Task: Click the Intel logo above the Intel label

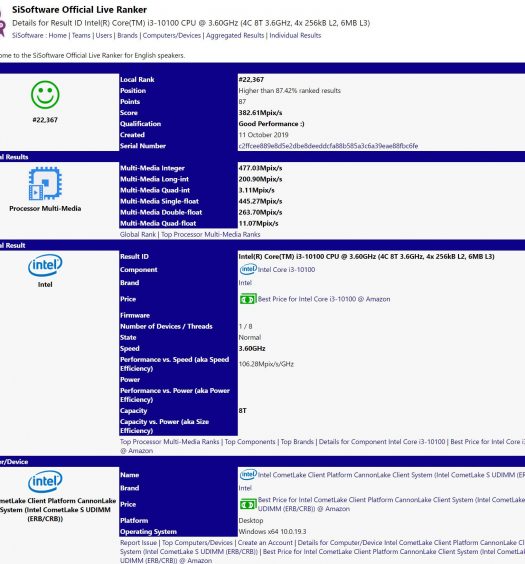Action: click(x=45, y=265)
